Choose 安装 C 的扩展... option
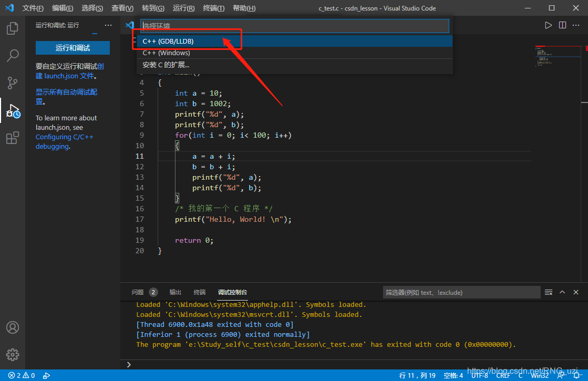The height and width of the screenshot is (381, 588). tap(295, 65)
